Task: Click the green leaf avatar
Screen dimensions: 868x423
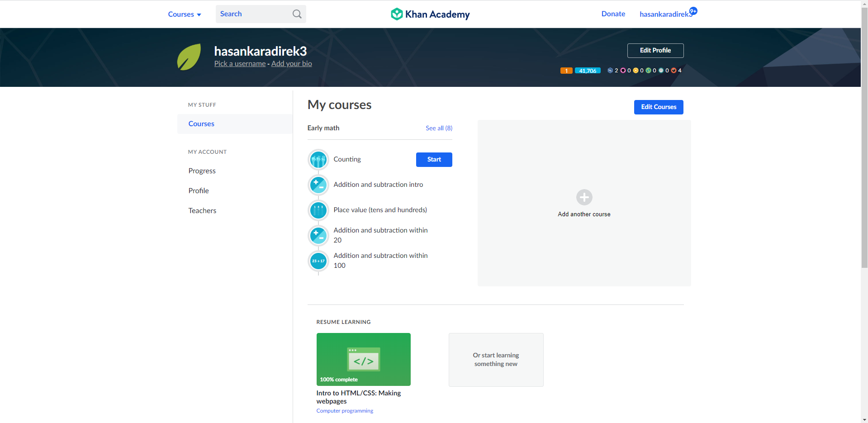Action: pyautogui.click(x=189, y=57)
